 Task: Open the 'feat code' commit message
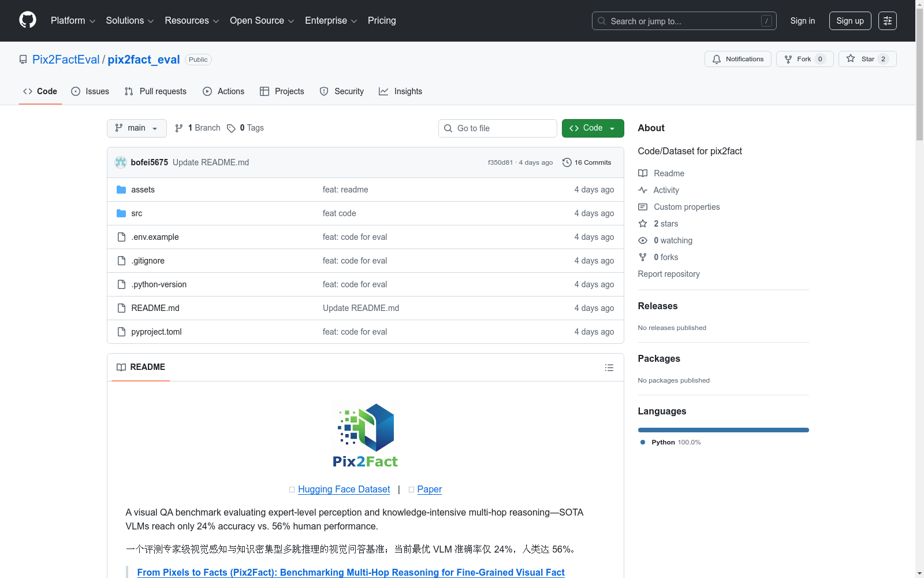pos(340,213)
